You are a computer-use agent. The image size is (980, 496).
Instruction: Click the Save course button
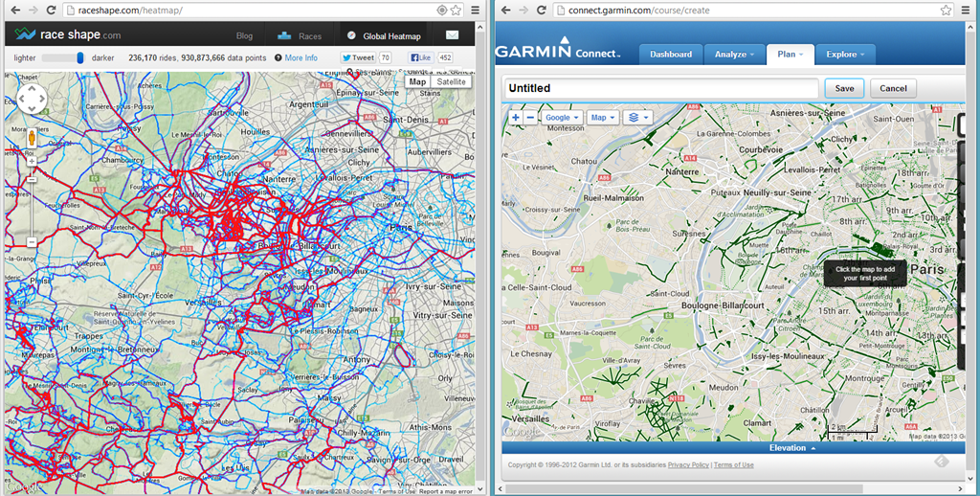pos(844,88)
